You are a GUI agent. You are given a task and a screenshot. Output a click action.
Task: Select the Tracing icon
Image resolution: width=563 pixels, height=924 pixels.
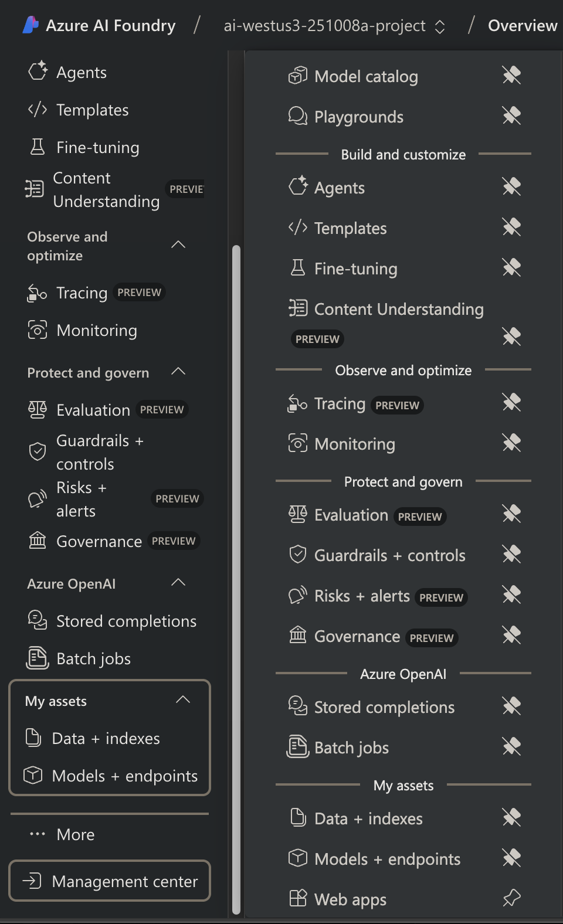coord(36,293)
